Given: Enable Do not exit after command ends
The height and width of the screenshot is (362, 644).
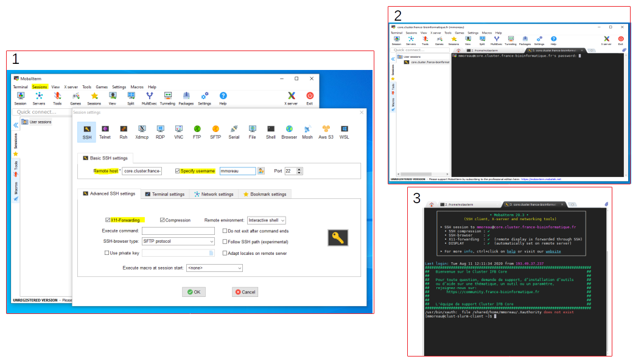Looking at the screenshot, I should coord(225,231).
